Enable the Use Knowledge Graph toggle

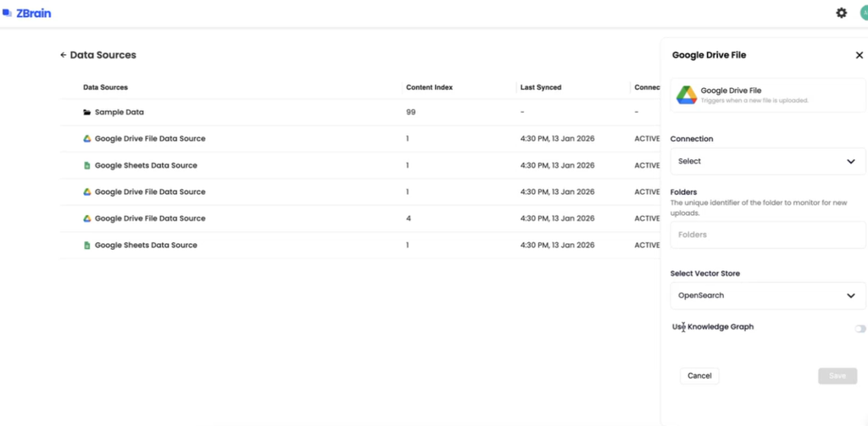860,329
